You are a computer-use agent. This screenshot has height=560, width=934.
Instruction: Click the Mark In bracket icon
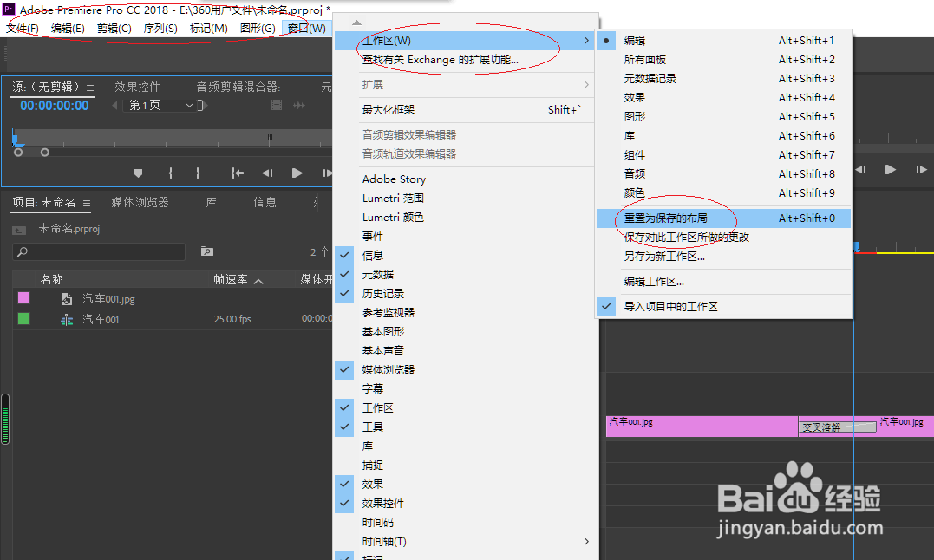tap(170, 173)
